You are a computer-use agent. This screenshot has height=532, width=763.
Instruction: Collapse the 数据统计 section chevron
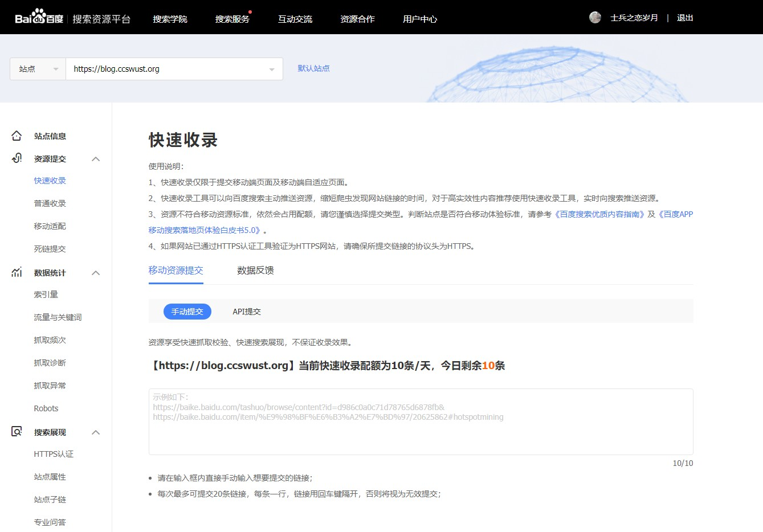[96, 273]
